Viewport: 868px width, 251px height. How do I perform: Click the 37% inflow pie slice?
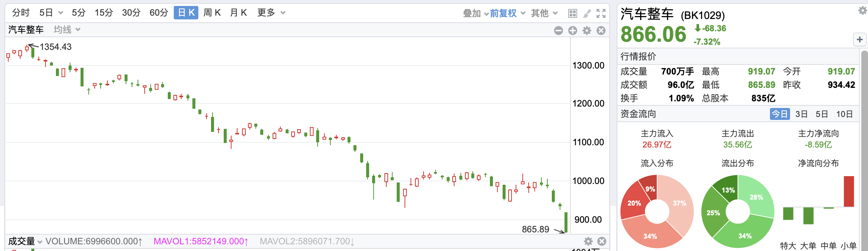(679, 203)
